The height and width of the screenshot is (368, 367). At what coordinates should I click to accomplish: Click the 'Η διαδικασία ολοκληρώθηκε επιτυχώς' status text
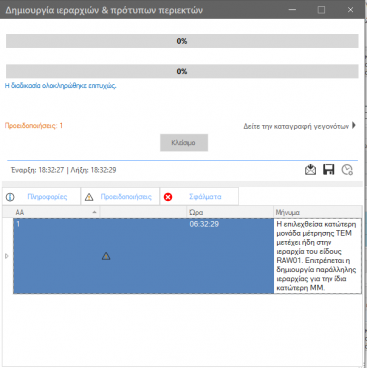pyautogui.click(x=60, y=86)
